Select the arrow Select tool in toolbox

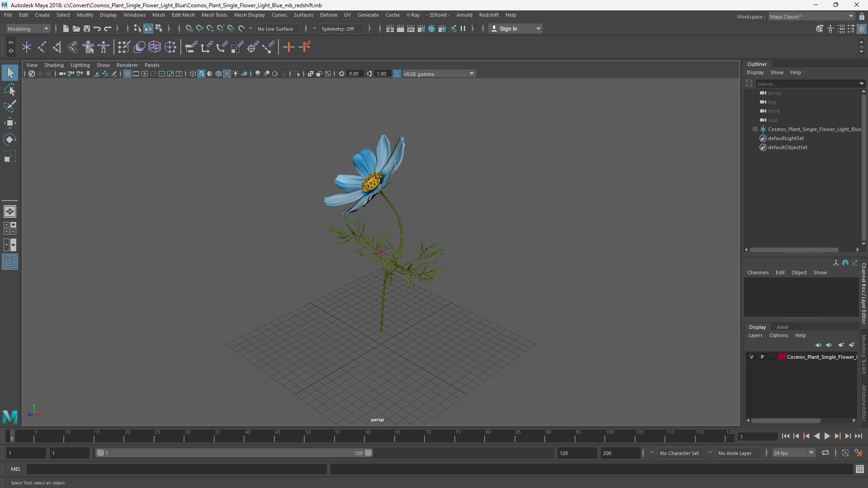(10, 73)
